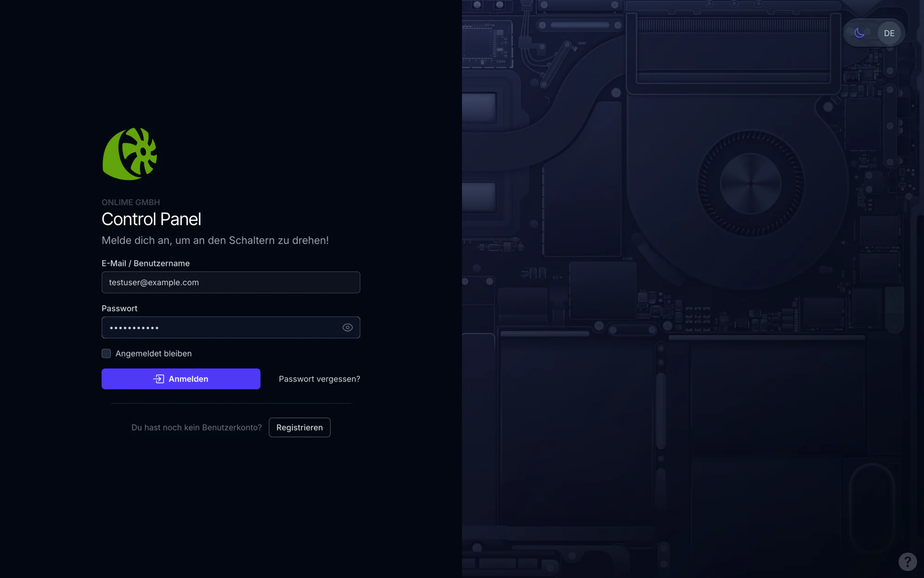Open the DE language selector

tap(889, 33)
